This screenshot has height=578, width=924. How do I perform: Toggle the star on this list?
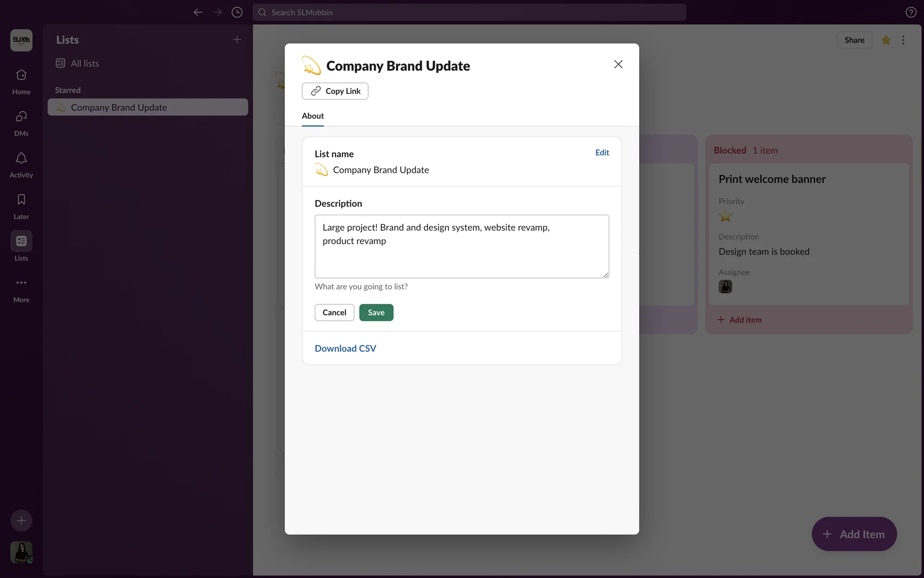886,40
